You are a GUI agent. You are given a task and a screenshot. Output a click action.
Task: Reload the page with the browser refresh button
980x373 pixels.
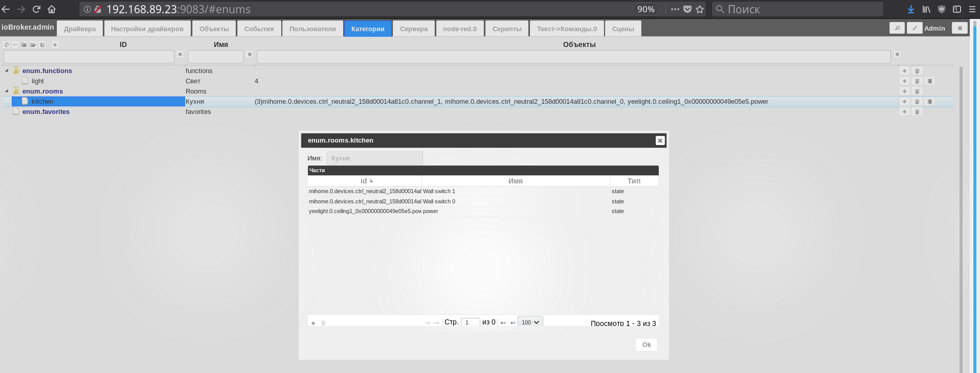(36, 9)
